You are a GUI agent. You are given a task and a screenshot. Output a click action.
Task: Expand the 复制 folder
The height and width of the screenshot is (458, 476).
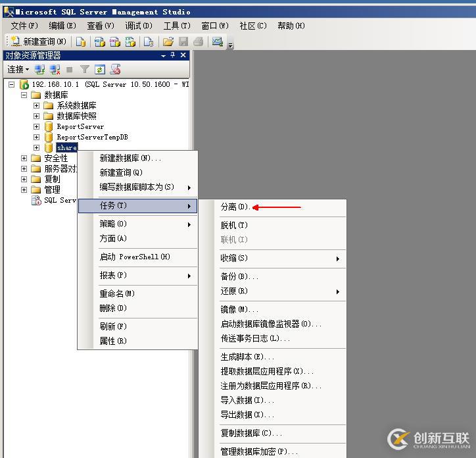tap(24, 179)
